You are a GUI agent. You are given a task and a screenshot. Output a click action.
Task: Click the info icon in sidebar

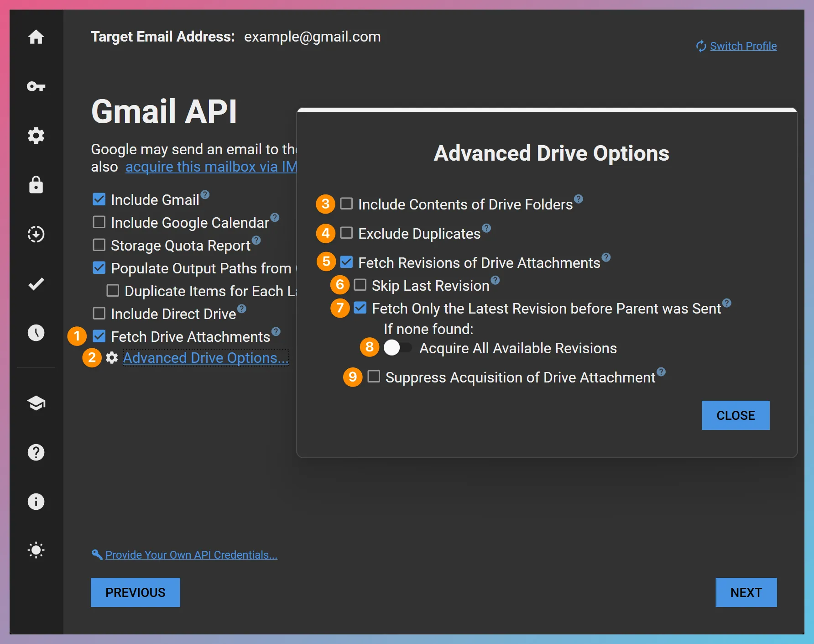pyautogui.click(x=36, y=502)
